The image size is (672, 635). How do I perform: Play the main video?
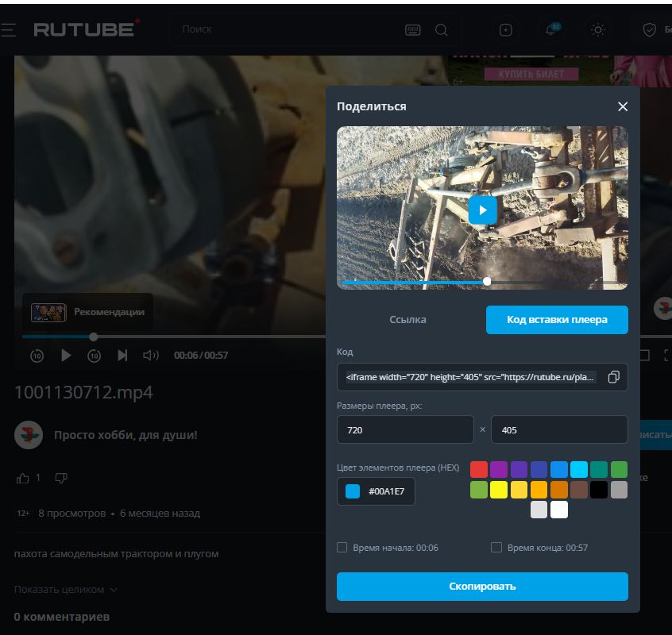tap(66, 356)
